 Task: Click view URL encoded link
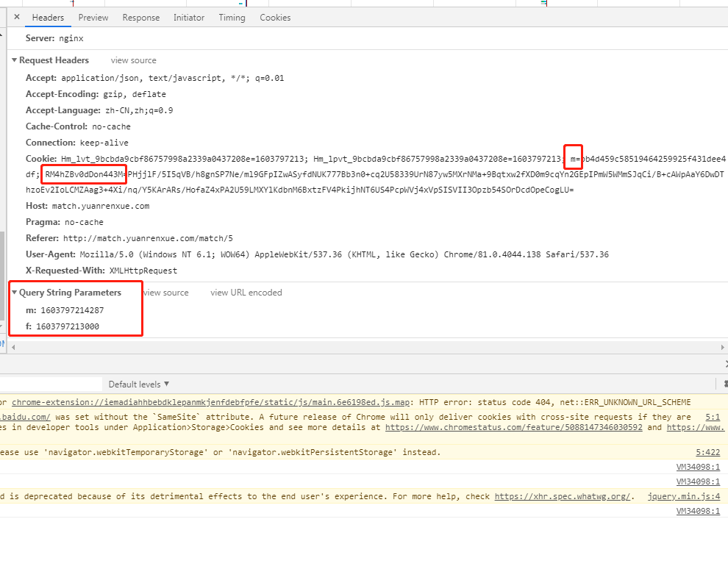[x=246, y=293]
